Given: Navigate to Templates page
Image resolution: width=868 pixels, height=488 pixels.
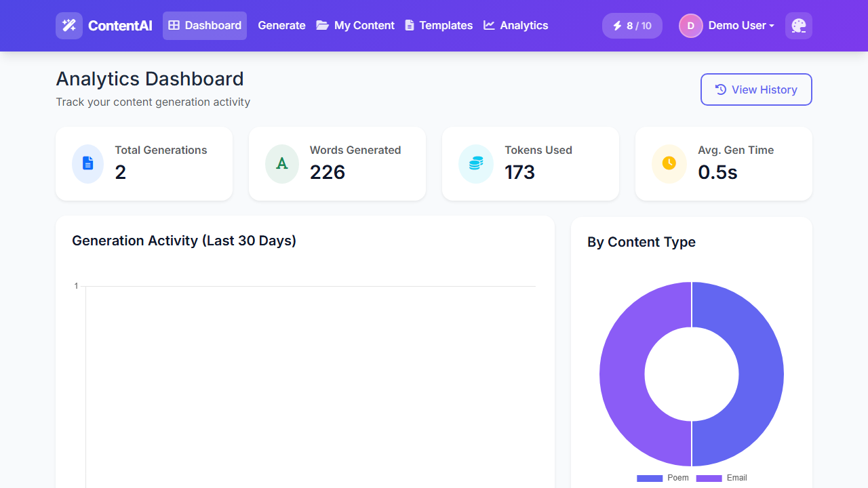Looking at the screenshot, I should [x=439, y=26].
